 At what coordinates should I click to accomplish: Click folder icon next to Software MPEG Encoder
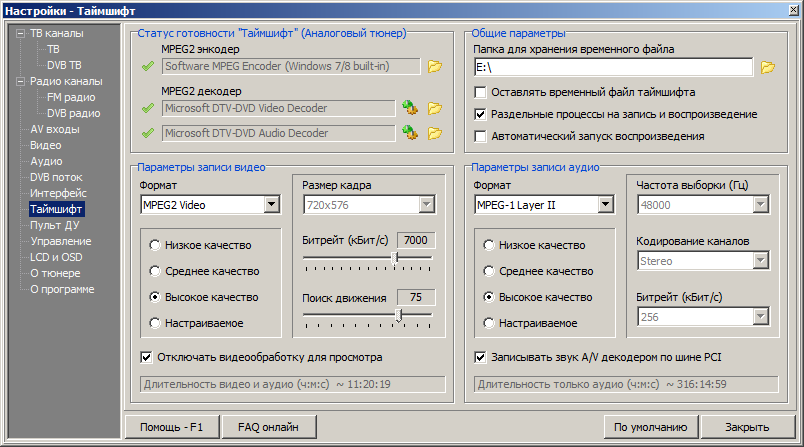tap(434, 67)
